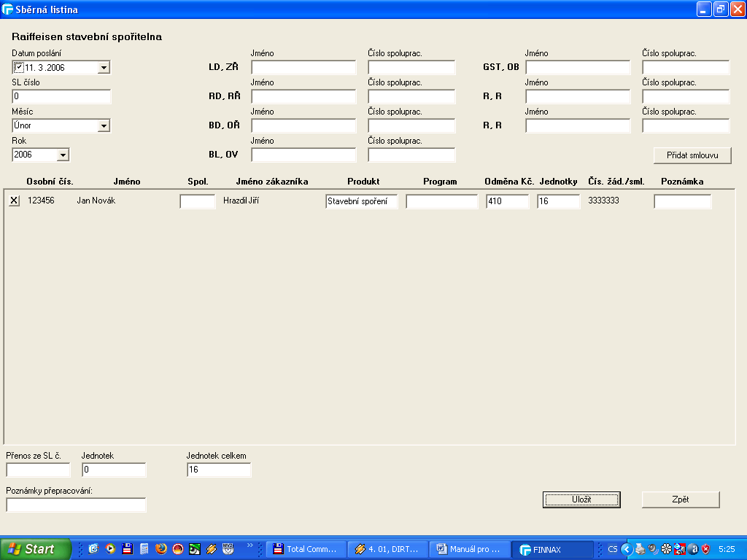Click the Přenos ze SL č. input
The width and height of the screenshot is (747, 560).
[38, 470]
